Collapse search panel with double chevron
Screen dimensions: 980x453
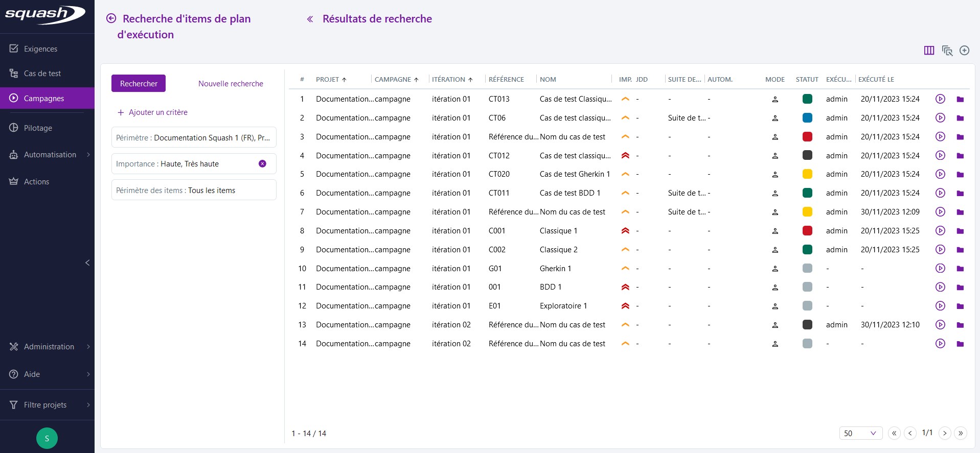[x=310, y=19]
